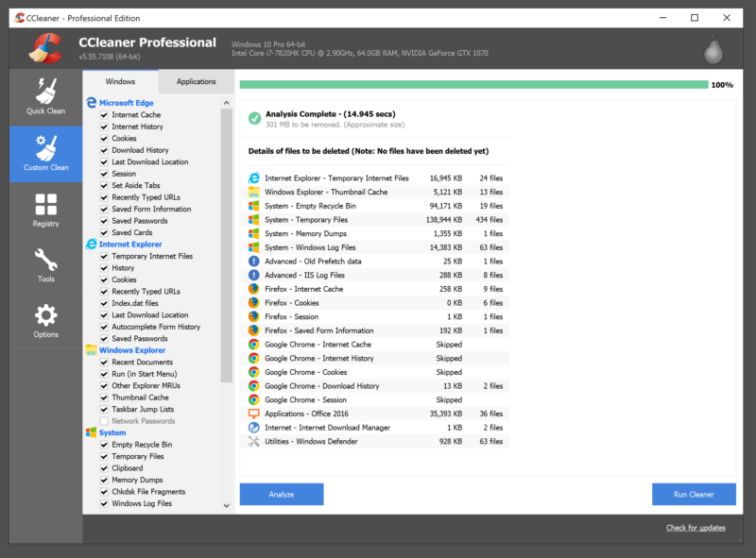Image resolution: width=756 pixels, height=558 pixels.
Task: Click the green analysis progress bar
Action: pyautogui.click(x=472, y=85)
